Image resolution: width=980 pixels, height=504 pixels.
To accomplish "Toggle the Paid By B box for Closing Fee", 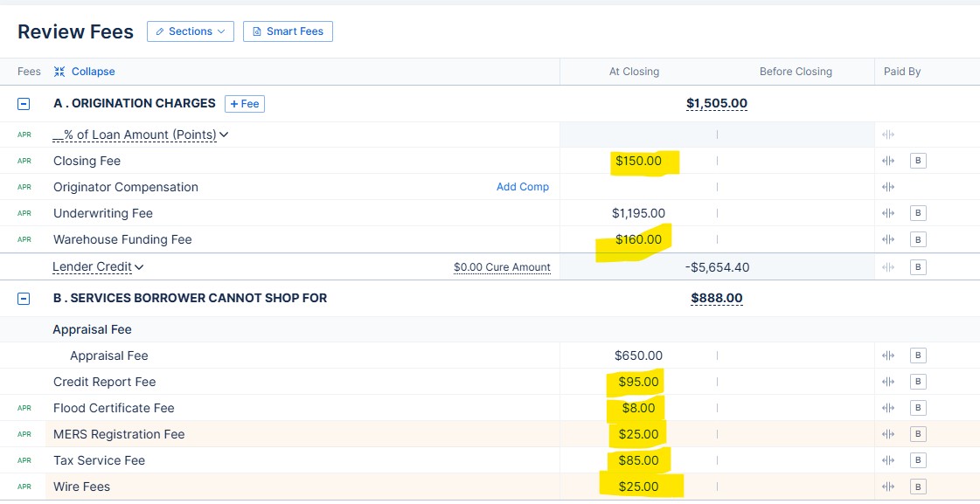I will click(x=917, y=161).
